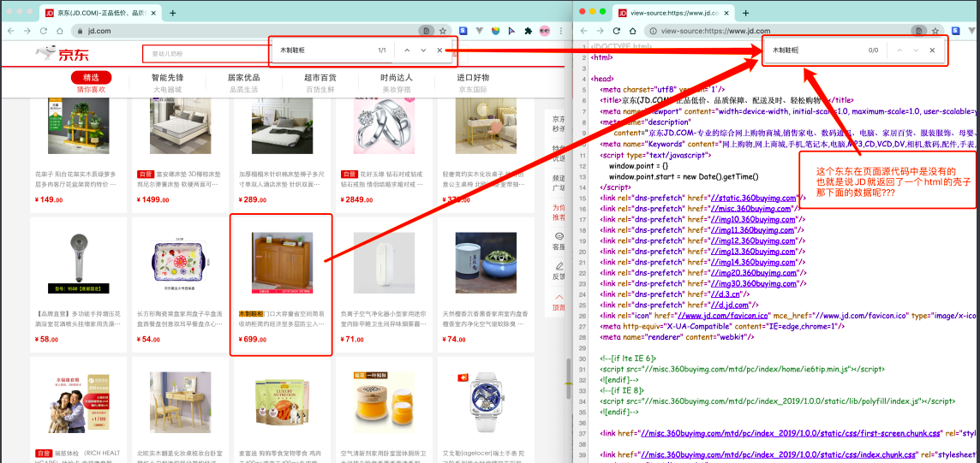Switch to the 超市百货 tab
Image resolution: width=980 pixels, height=463 pixels.
pos(320,82)
